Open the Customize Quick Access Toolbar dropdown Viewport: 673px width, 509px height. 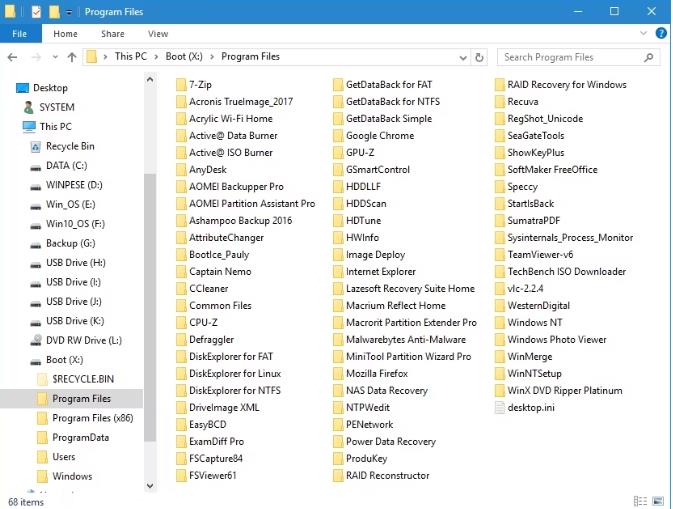(x=69, y=12)
